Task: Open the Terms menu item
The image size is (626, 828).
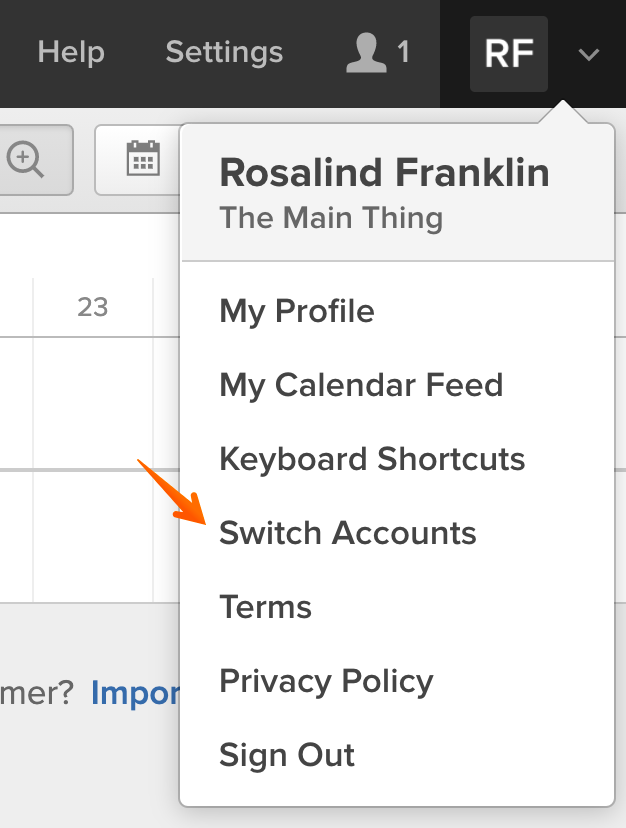Action: [265, 606]
